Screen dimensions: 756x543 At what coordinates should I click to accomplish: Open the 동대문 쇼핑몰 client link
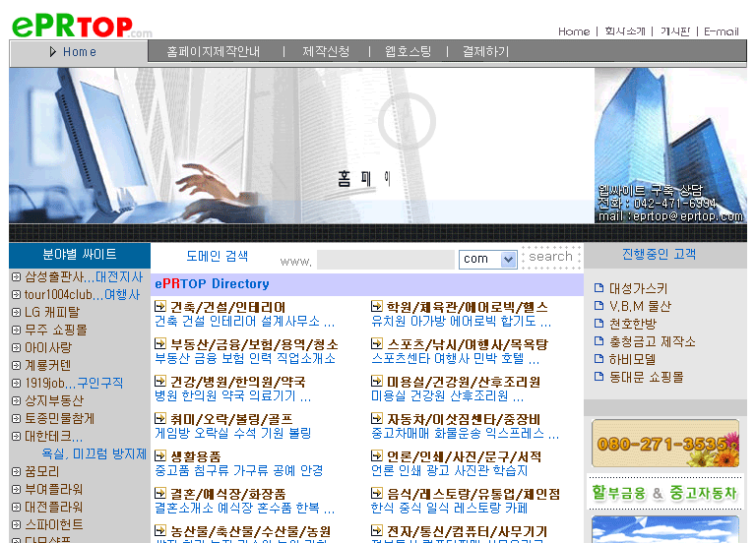646,377
